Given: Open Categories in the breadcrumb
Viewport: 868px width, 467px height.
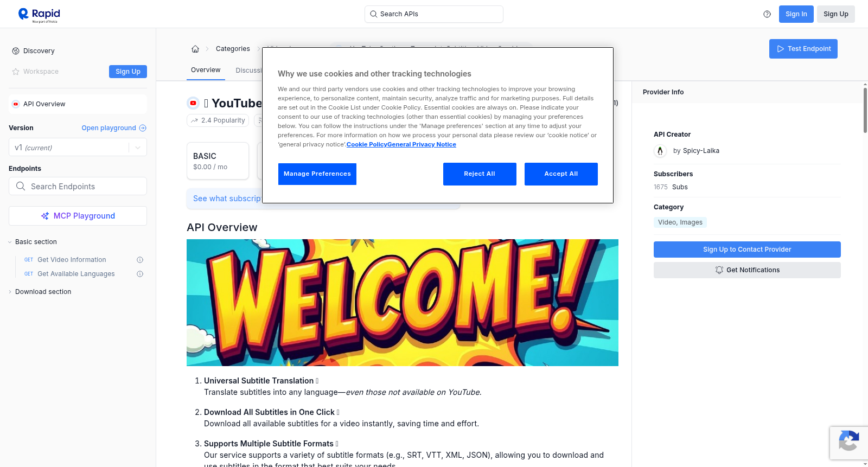Looking at the screenshot, I should click(x=233, y=49).
